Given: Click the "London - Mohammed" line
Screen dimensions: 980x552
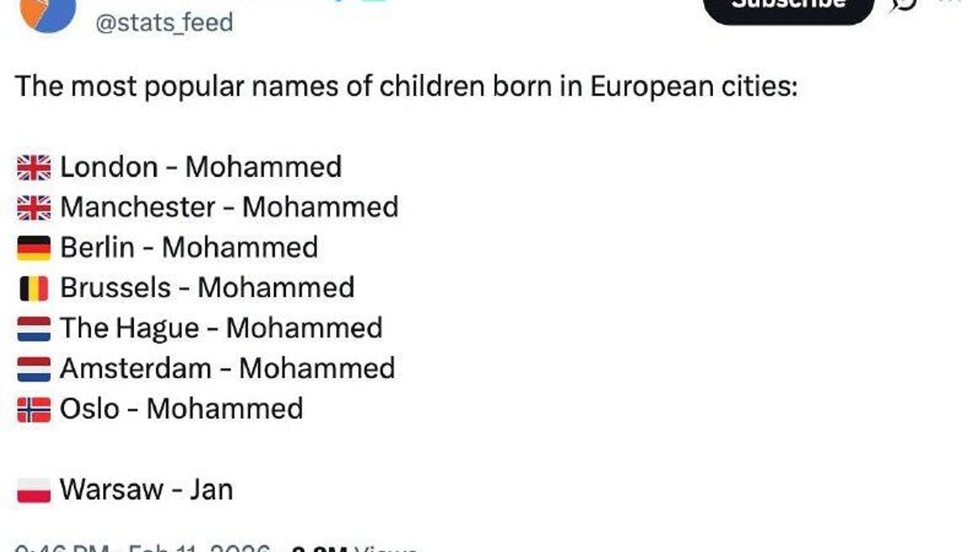Looking at the screenshot, I should coord(201,167).
